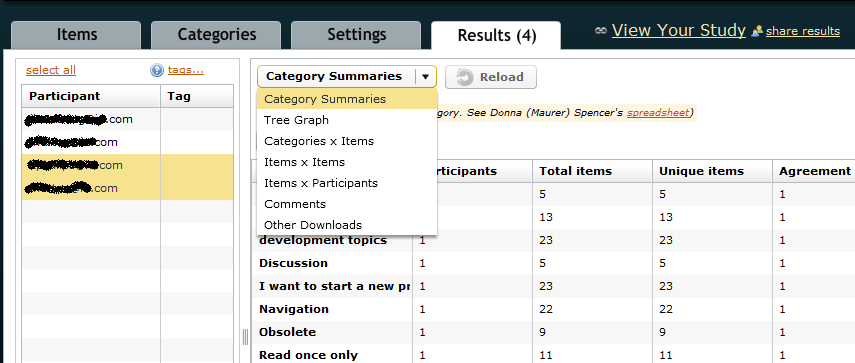855x363 pixels.
Task: Select the second participant email row
Action: pos(128,142)
